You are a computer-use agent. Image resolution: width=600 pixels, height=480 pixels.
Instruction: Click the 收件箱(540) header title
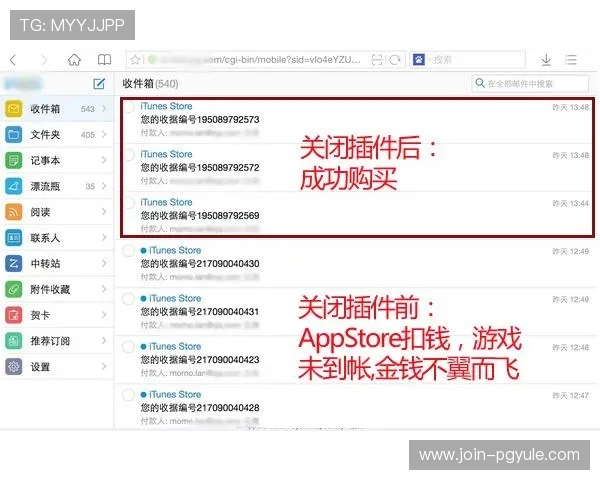(150, 83)
